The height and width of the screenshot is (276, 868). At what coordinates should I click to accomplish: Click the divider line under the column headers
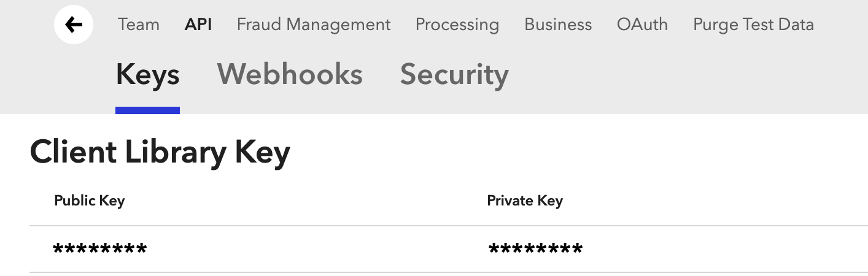[x=449, y=226]
